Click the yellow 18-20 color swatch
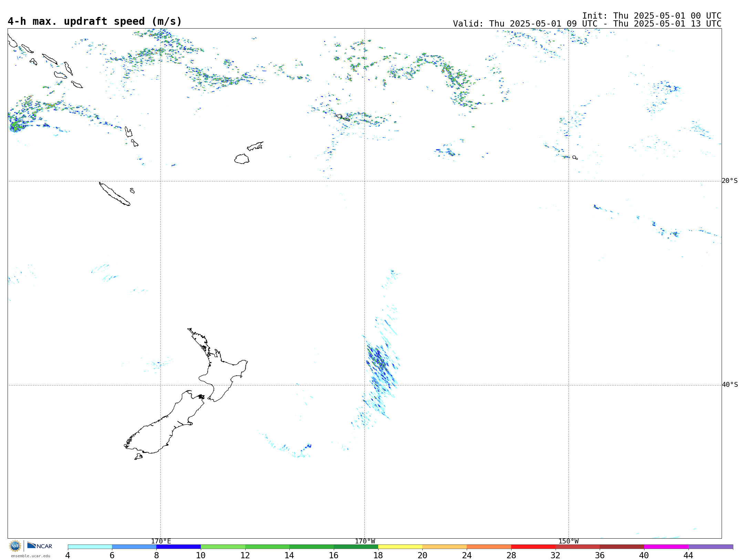744x560 pixels. (x=400, y=547)
